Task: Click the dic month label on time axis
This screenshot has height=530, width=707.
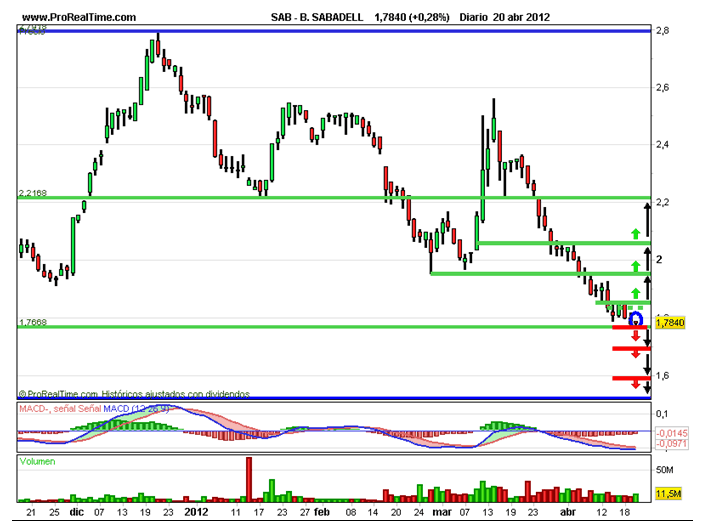Action: (x=77, y=512)
